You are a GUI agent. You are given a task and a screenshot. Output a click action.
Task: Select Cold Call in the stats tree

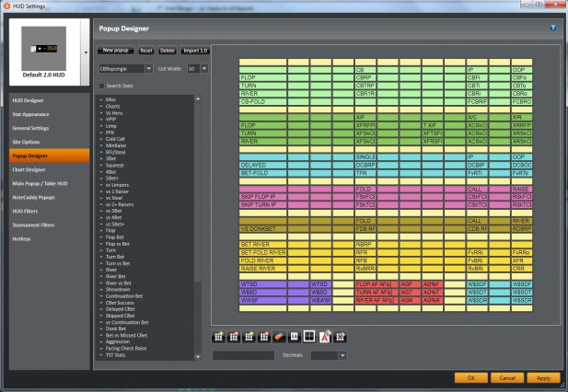tap(115, 139)
